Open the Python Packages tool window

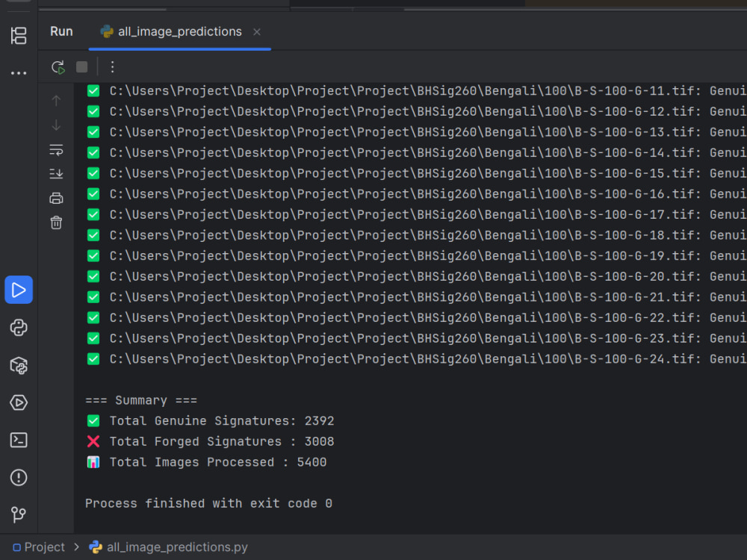click(x=19, y=365)
